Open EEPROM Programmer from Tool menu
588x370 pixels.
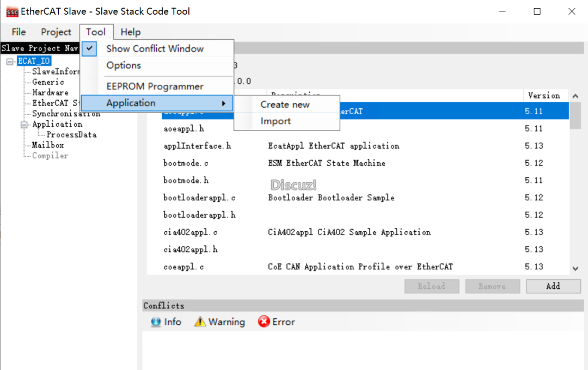point(155,87)
